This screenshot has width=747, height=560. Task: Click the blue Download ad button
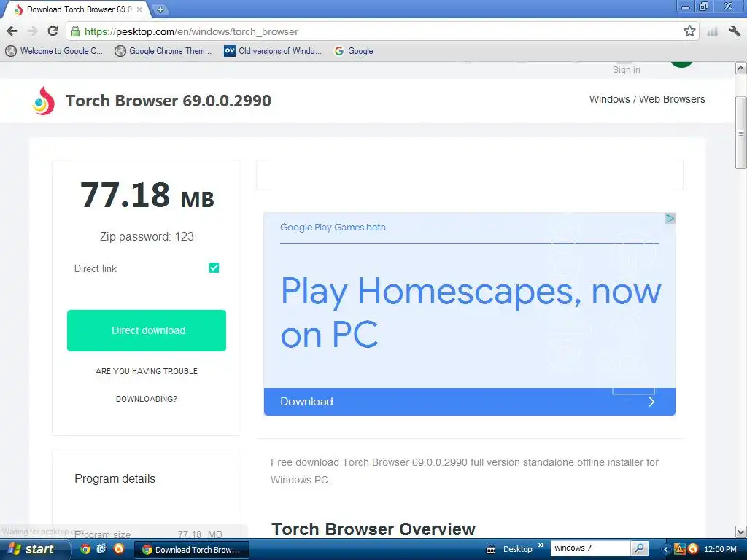click(469, 402)
